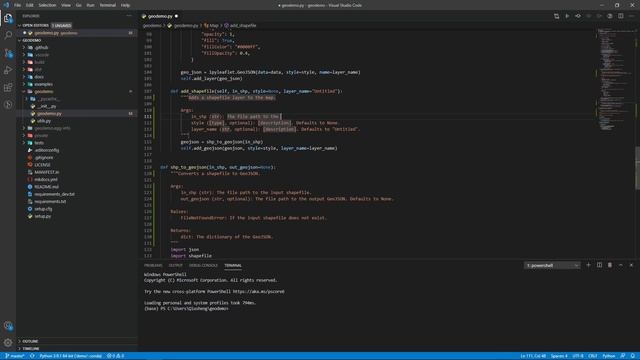Change Python language mode in status bar

tap(609, 356)
